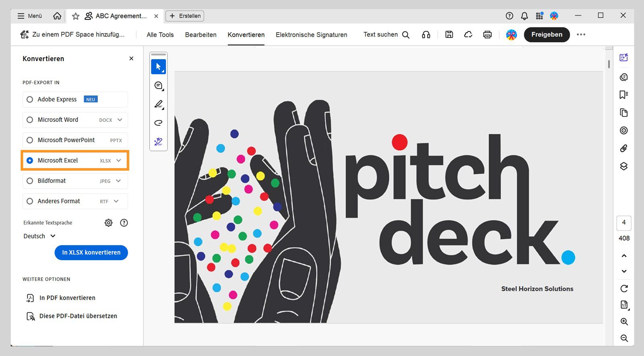Open the page thumbnails panel icon
This screenshot has height=356, width=644.
(624, 113)
